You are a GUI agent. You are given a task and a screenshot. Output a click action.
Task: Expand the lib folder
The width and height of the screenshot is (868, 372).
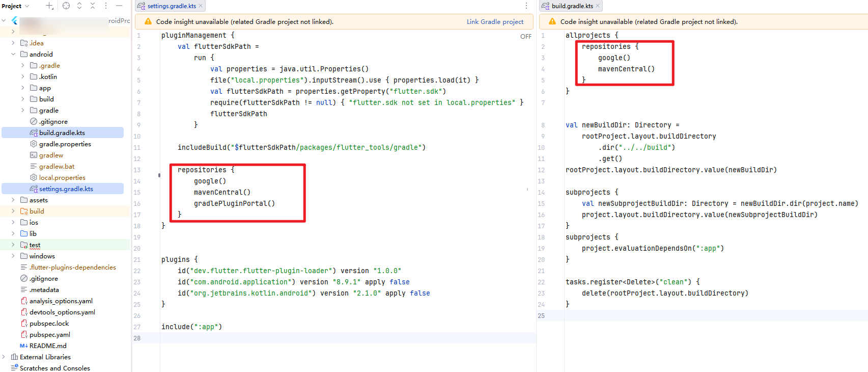click(x=13, y=233)
